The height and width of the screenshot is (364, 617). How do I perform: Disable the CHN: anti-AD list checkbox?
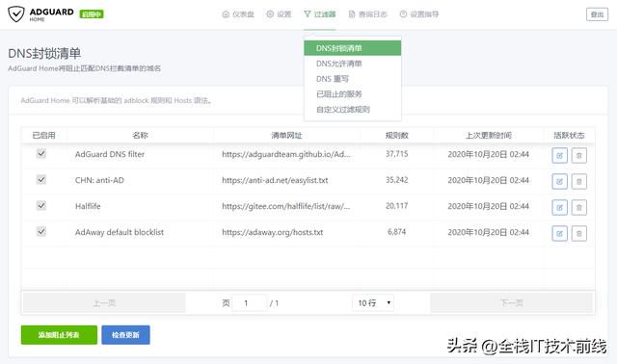[41, 180]
